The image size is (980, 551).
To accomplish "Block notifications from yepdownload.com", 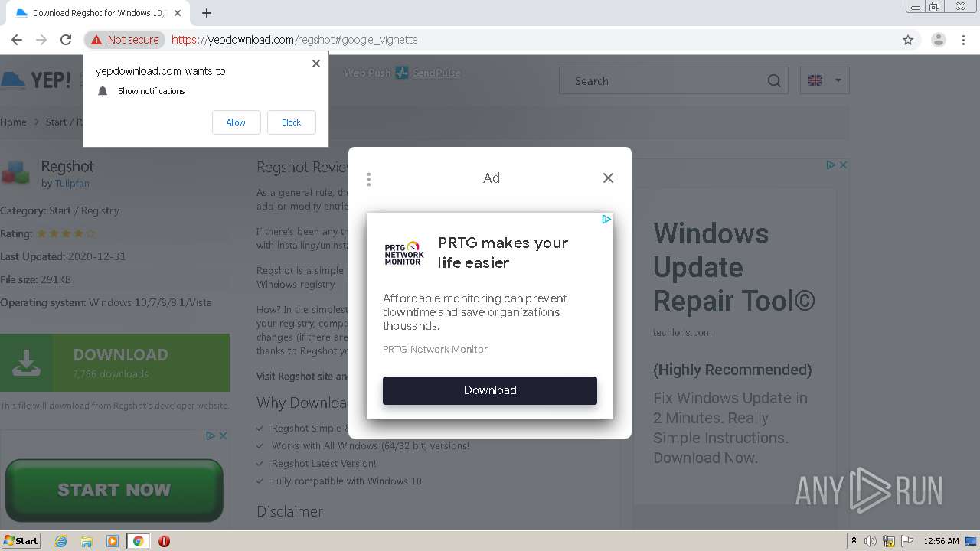I will click(x=291, y=122).
